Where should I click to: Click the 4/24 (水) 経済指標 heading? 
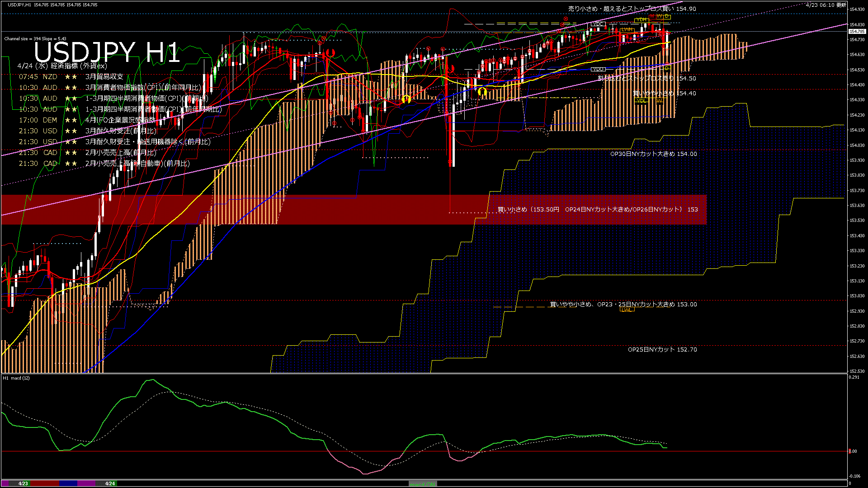62,66
